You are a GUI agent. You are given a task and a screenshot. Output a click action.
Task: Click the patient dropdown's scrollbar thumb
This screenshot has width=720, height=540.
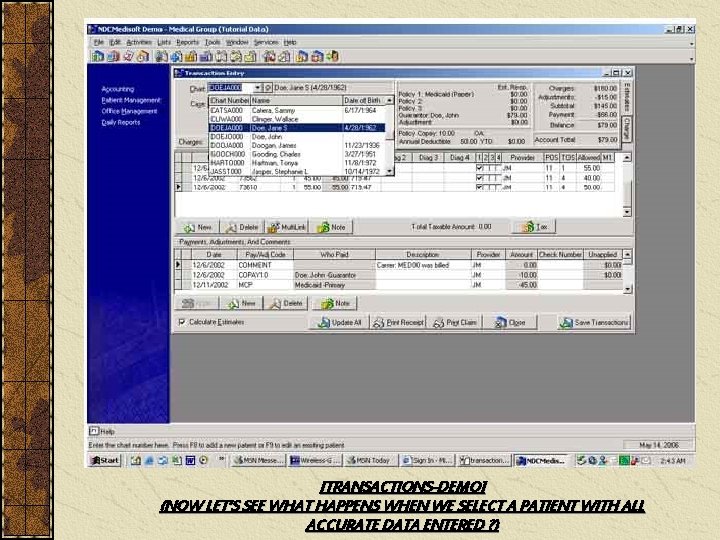pos(389,124)
